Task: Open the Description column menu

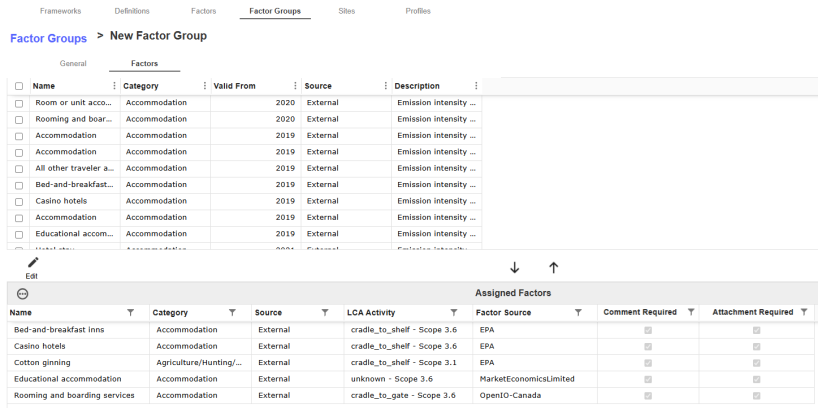Action: tap(475, 86)
